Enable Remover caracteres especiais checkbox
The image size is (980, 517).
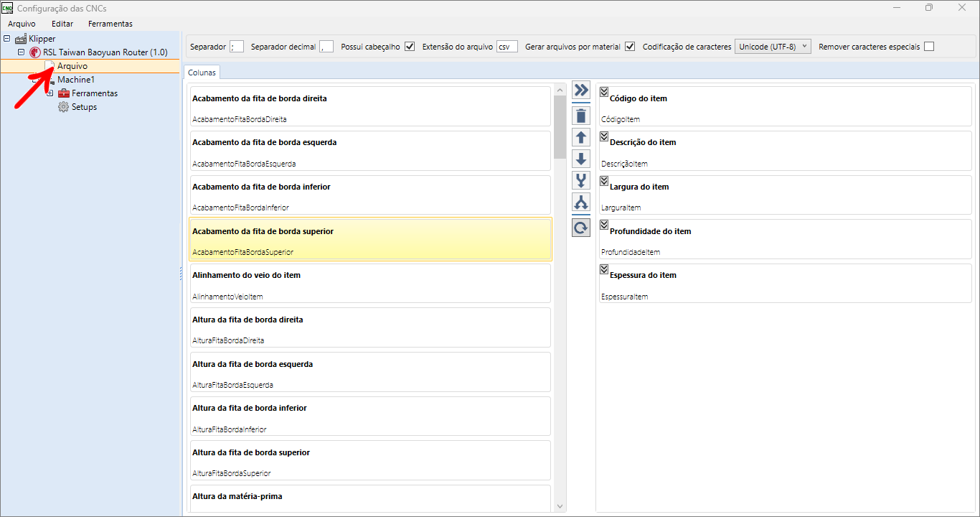point(929,47)
